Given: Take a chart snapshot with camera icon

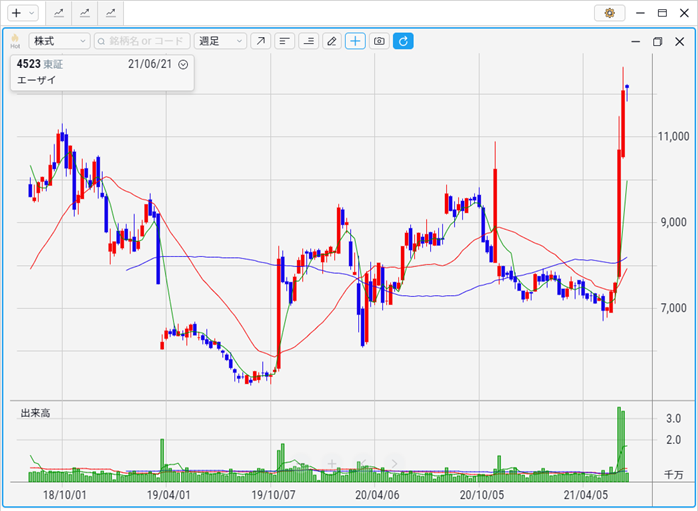Looking at the screenshot, I should [x=379, y=41].
